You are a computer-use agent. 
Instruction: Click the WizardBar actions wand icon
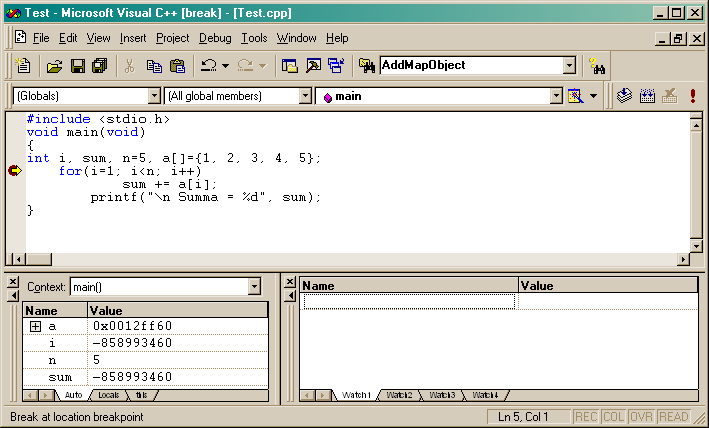[575, 96]
